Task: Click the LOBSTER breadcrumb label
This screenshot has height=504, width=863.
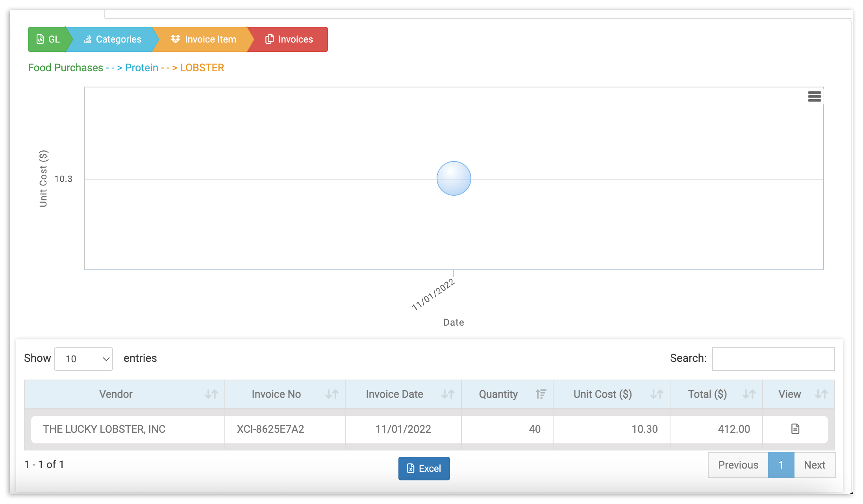Action: (202, 67)
